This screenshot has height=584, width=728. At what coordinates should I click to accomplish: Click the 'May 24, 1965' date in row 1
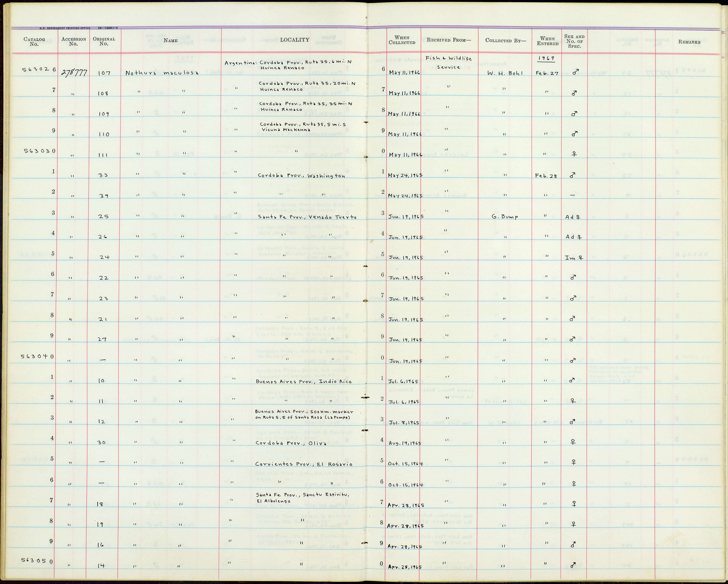[405, 176]
